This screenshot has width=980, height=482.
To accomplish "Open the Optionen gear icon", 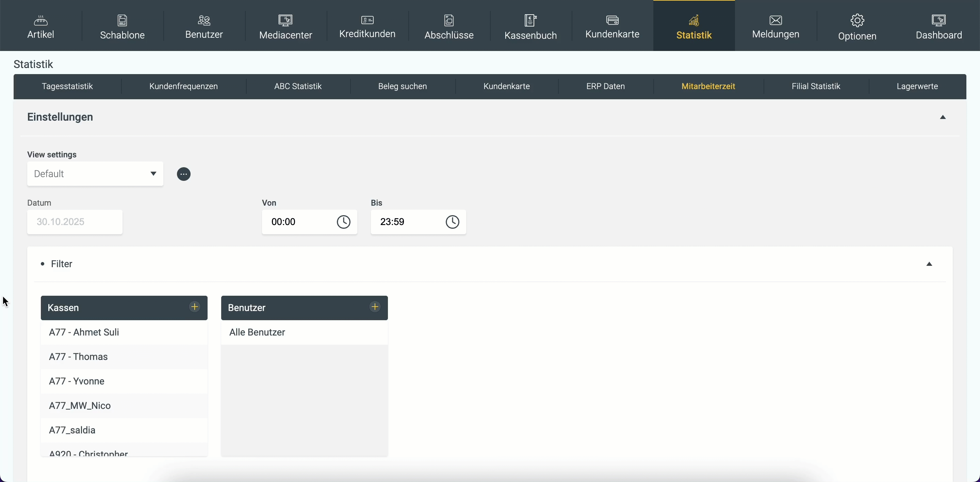I will (x=857, y=20).
